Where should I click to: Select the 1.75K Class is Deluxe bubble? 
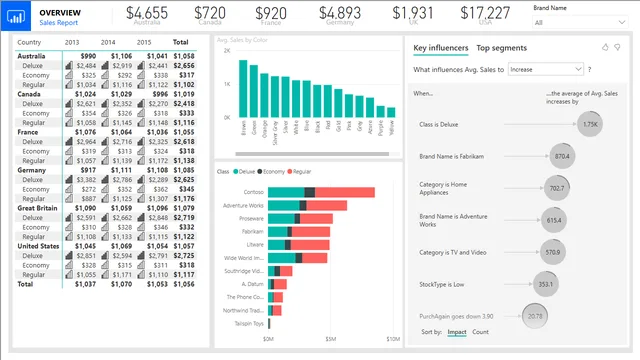pyautogui.click(x=590, y=124)
